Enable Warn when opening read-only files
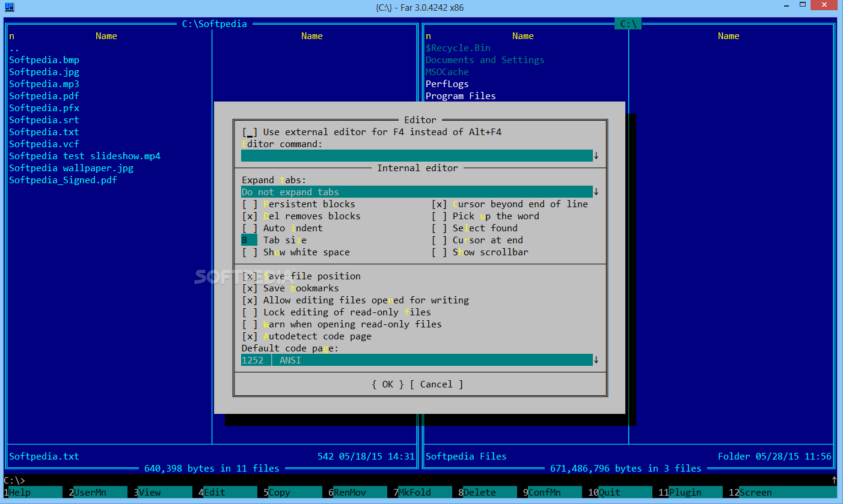 [x=250, y=324]
